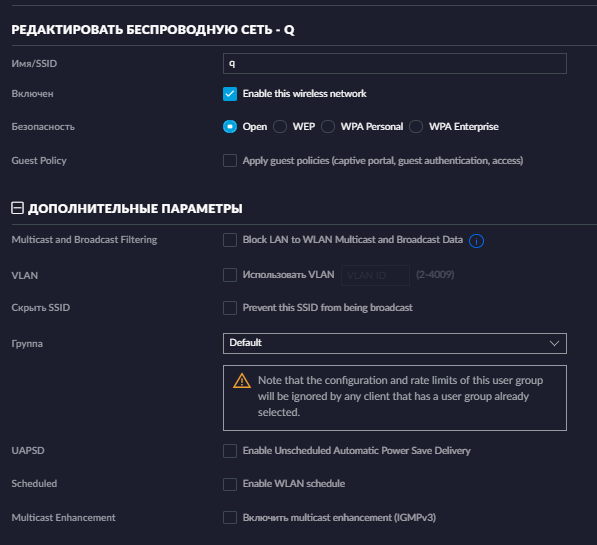Click the ДОПОЛНИТЕЛЬНЫЕ ПАРАМЕТРЫ heading text

135,209
